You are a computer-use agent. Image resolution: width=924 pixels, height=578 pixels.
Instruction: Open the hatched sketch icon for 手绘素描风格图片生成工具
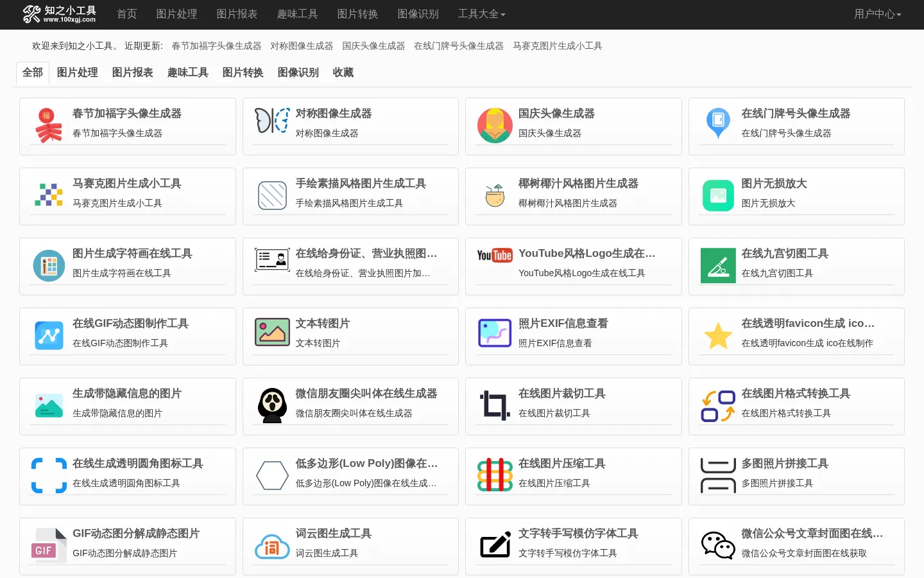click(272, 196)
